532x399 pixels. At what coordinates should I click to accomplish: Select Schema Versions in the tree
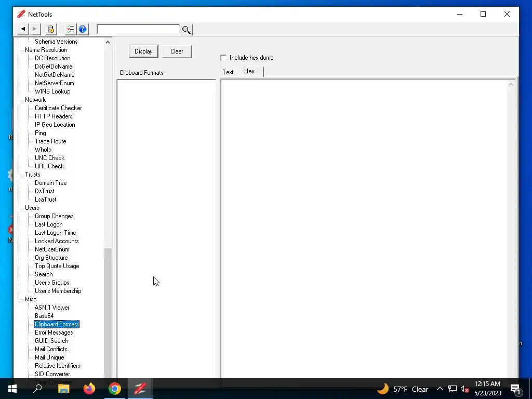(x=56, y=42)
